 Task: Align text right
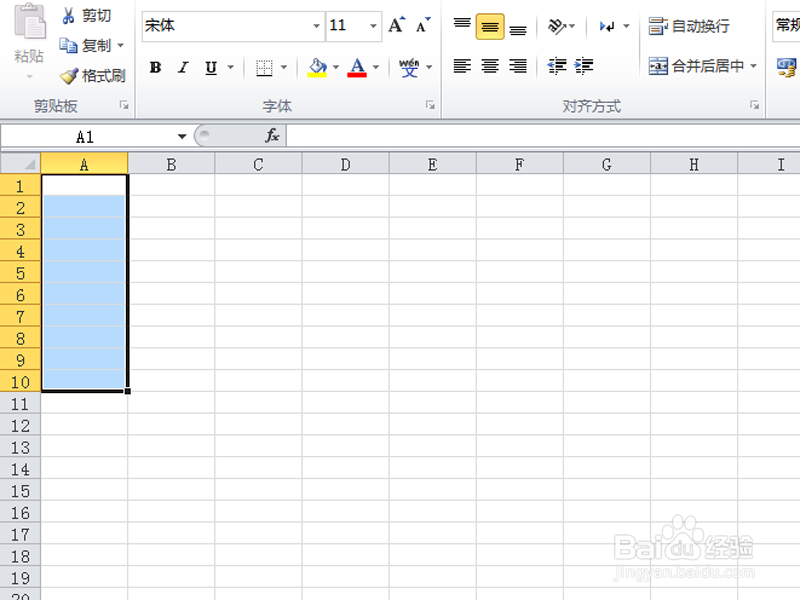pos(518,66)
